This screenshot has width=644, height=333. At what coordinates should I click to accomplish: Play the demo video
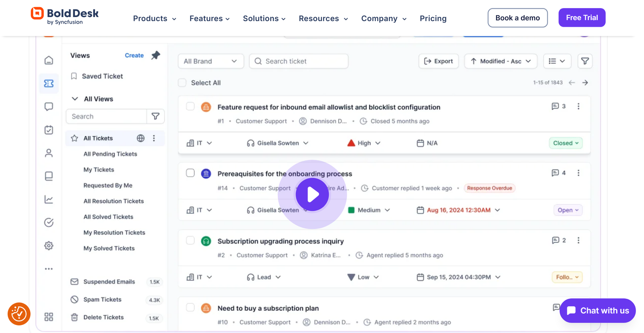click(x=312, y=194)
